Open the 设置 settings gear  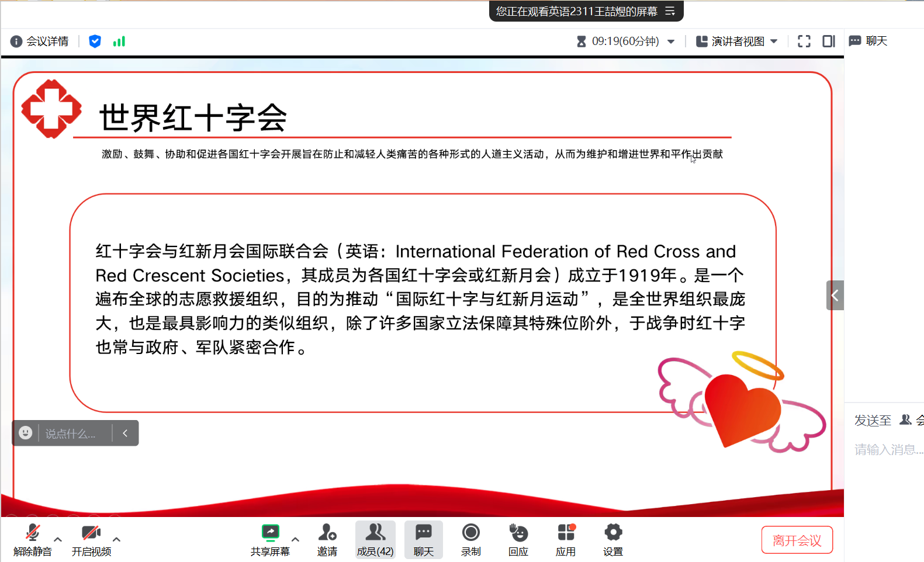(613, 533)
